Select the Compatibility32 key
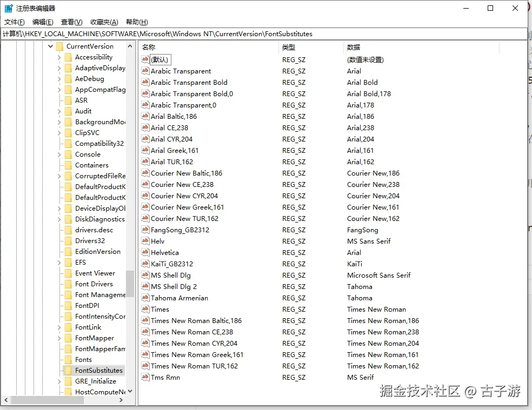Image resolution: width=532 pixels, height=410 pixels. point(99,144)
